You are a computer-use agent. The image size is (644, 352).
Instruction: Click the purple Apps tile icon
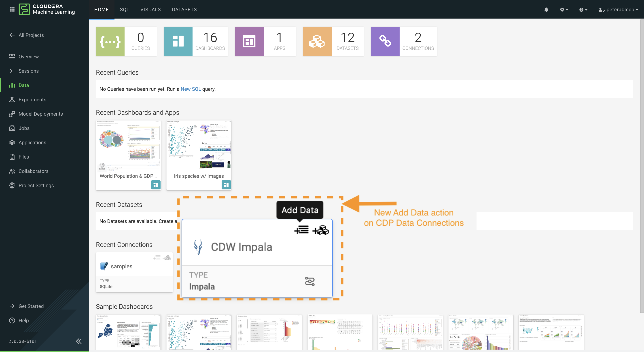tap(249, 41)
